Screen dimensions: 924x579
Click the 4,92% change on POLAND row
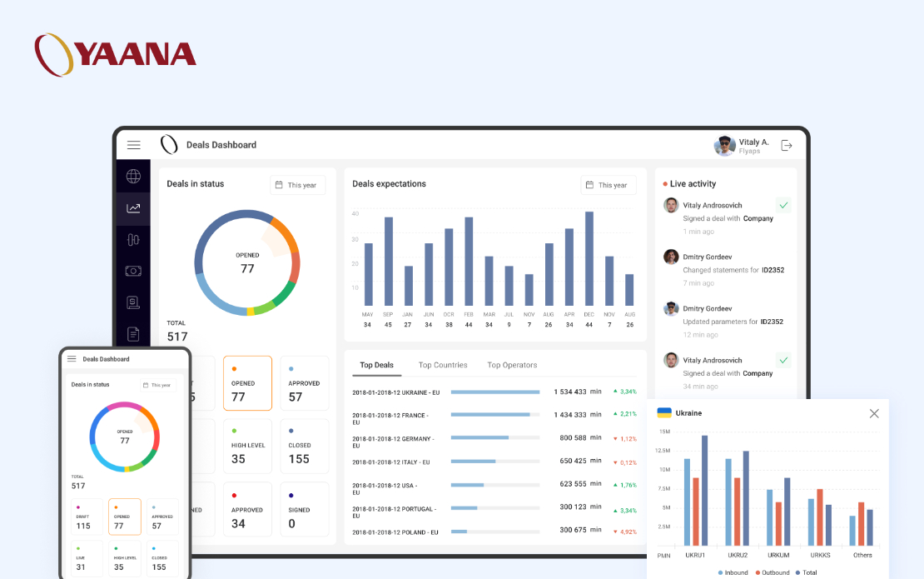coord(625,532)
